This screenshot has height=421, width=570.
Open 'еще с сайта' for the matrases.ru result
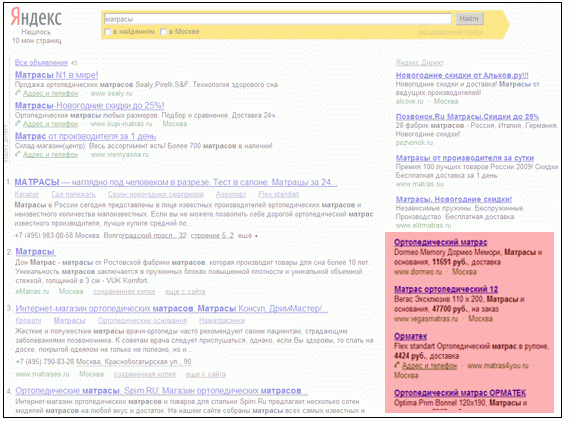pos(206,374)
